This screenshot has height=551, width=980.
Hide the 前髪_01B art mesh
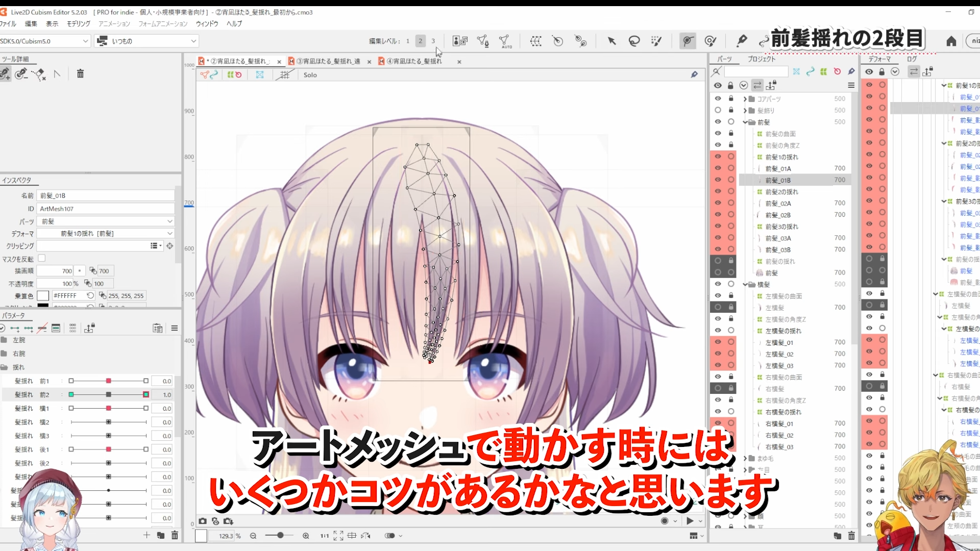(718, 180)
